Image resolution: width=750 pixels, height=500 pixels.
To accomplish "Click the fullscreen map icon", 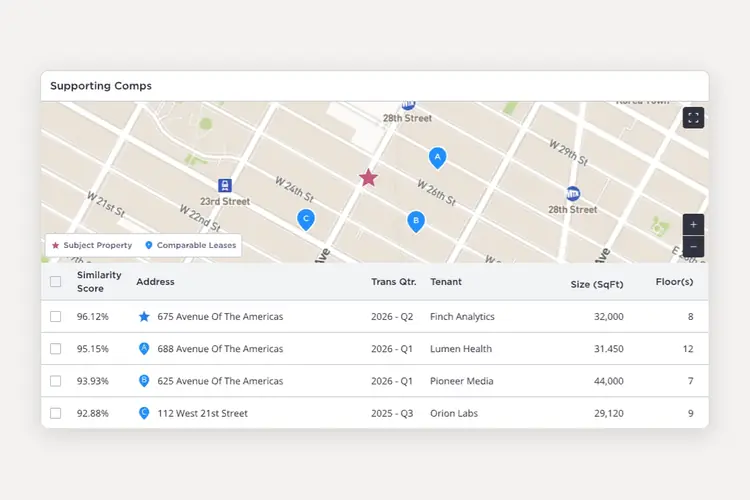I will coord(693,118).
